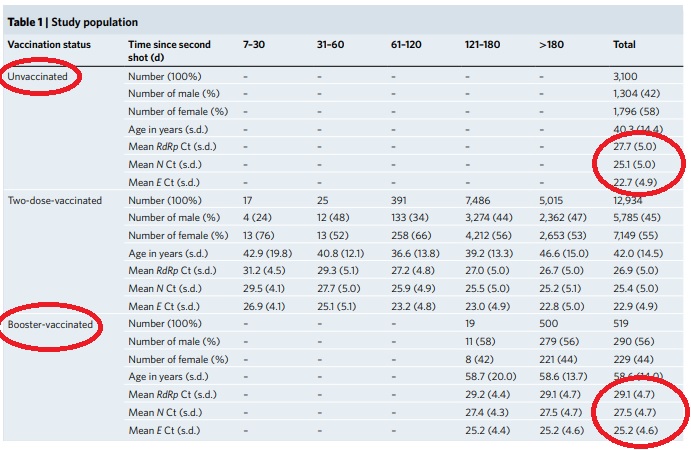691x450 pixels.
Task: Click the 'Table 1 | Study population' title
Action: pyautogui.click(x=73, y=22)
